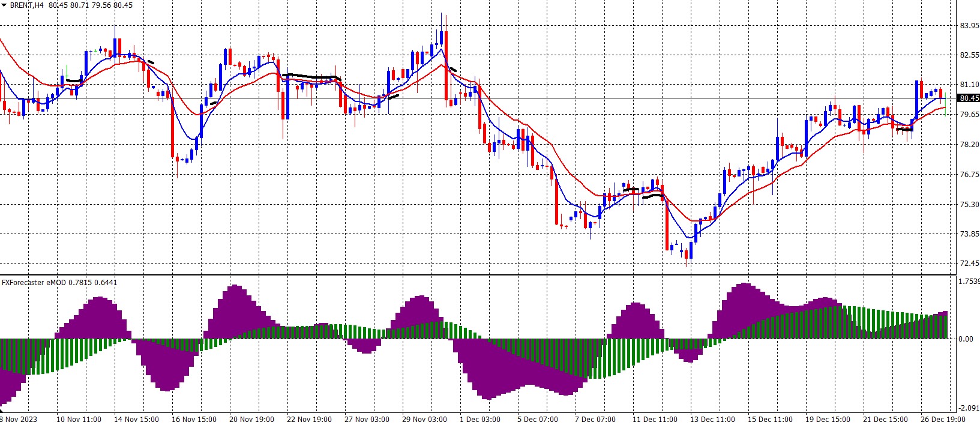Click the -2.091 indicator scale minimum label
This screenshot has height=425, width=980.
tap(969, 408)
